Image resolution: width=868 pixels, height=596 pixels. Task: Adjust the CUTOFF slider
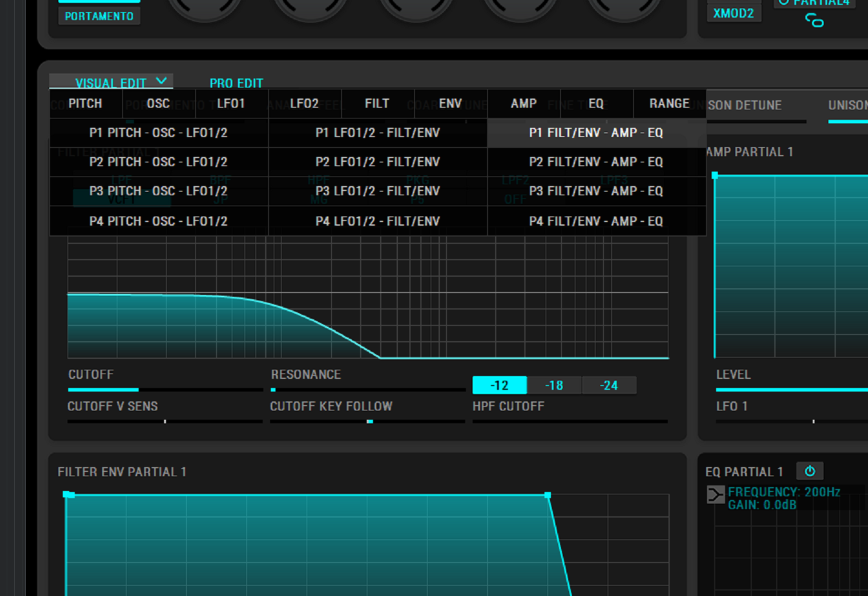coord(138,389)
